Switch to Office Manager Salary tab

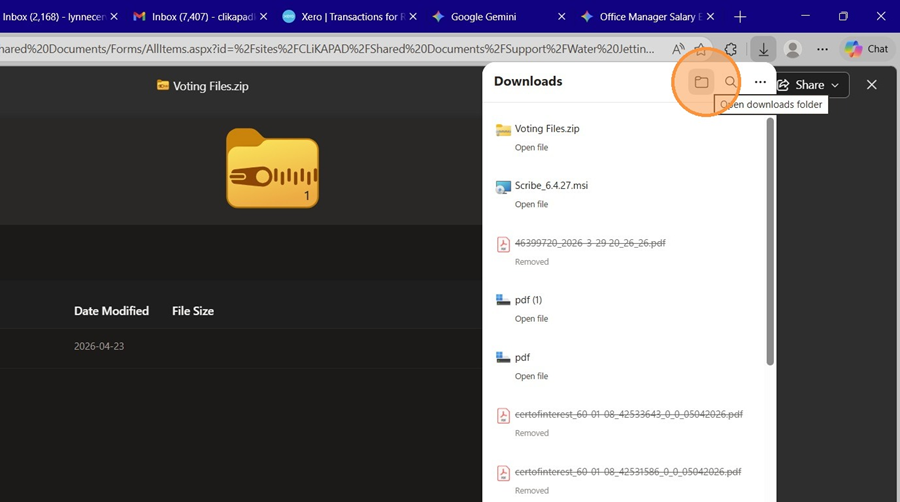coord(647,17)
